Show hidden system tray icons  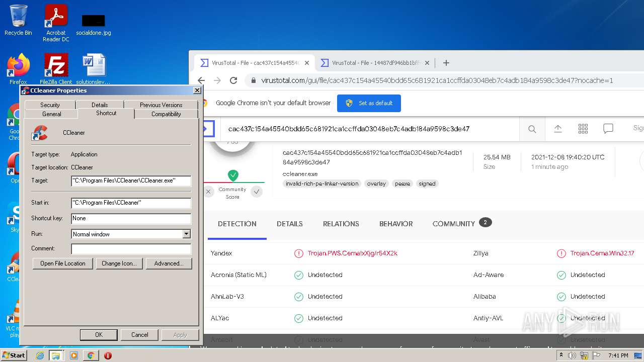coord(561,355)
